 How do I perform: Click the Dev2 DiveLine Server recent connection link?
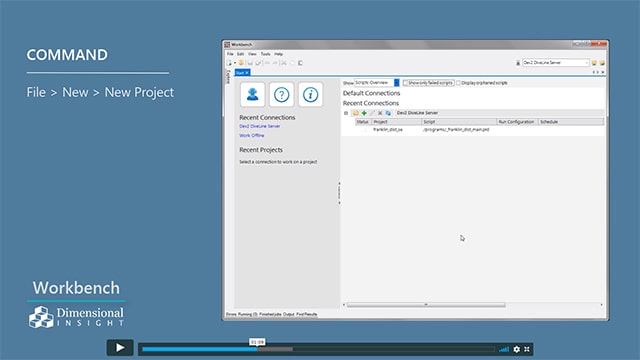(x=260, y=126)
